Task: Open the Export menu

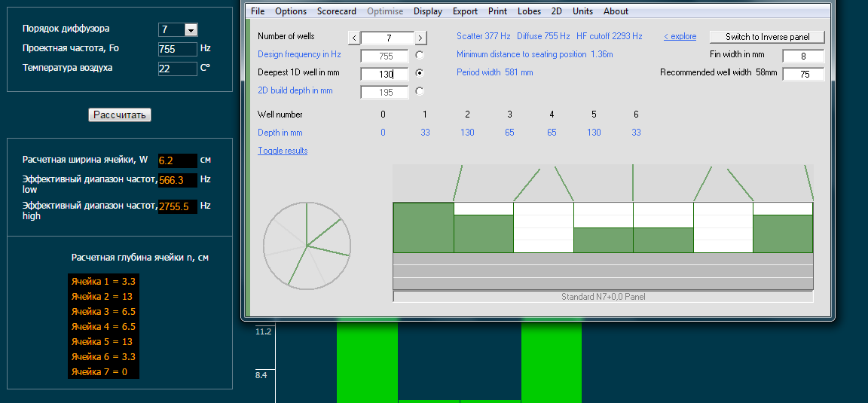Action: point(465,11)
